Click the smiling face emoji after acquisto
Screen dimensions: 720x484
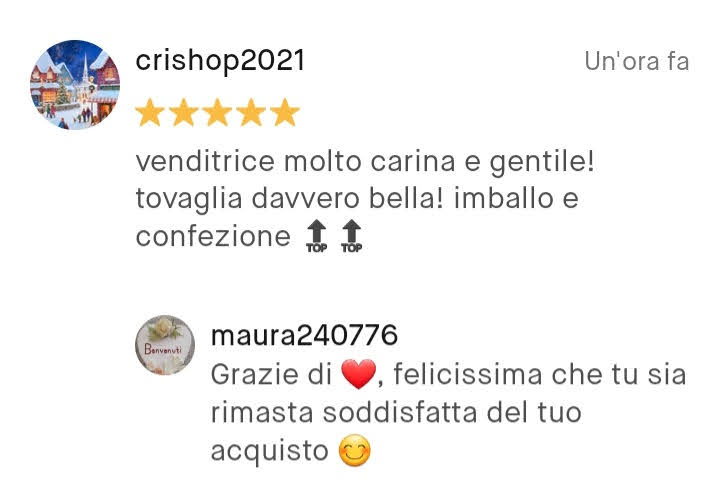354,450
